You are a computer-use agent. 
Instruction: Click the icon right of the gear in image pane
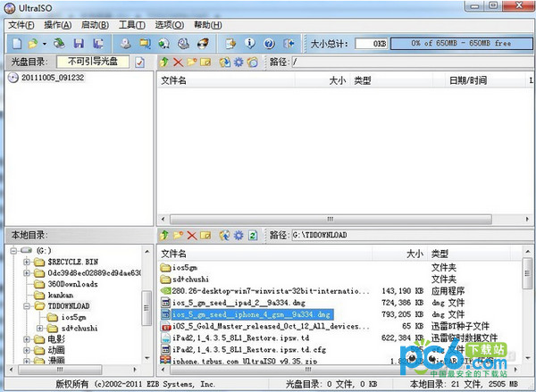(x=252, y=63)
